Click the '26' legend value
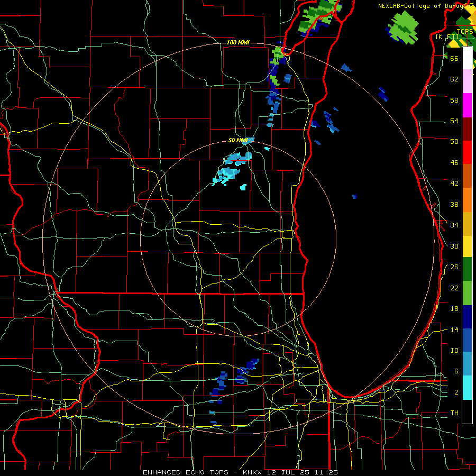The image size is (476, 476). coord(454,267)
